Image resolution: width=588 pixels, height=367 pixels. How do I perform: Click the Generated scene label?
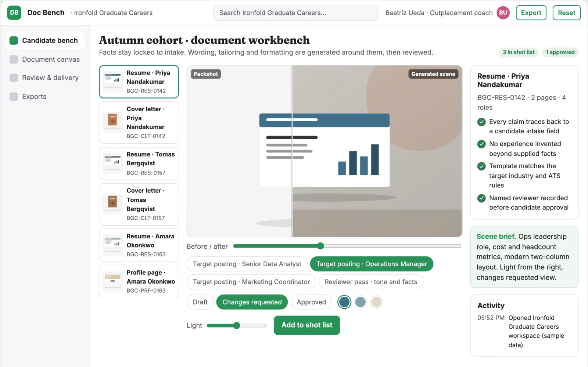coord(433,74)
